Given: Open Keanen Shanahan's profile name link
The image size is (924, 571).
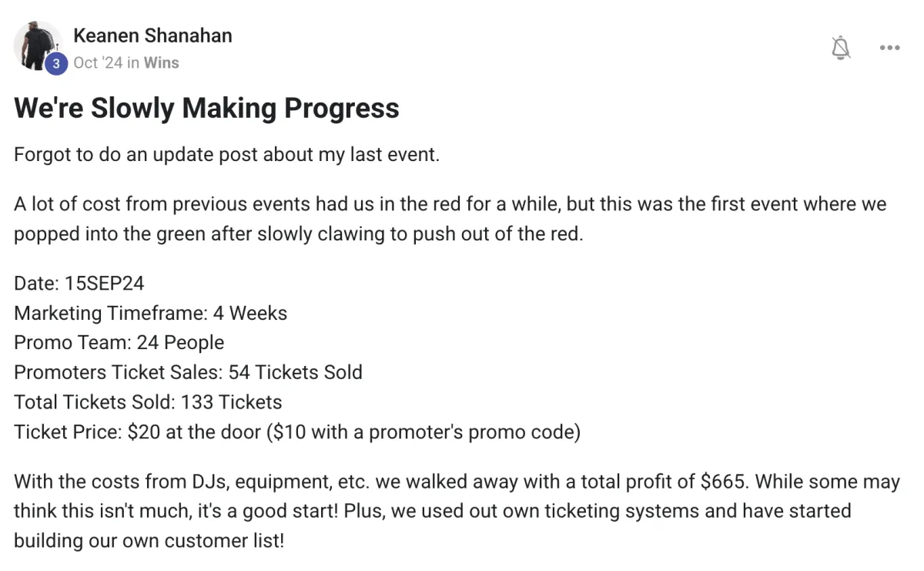Looking at the screenshot, I should tap(152, 35).
